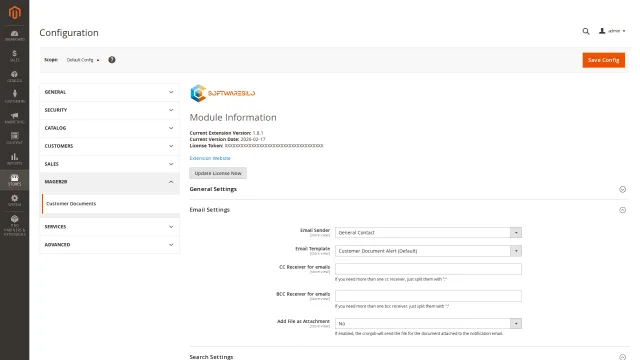The height and width of the screenshot is (360, 640).
Task: Click the Magento logo icon
Action: coord(14,12)
